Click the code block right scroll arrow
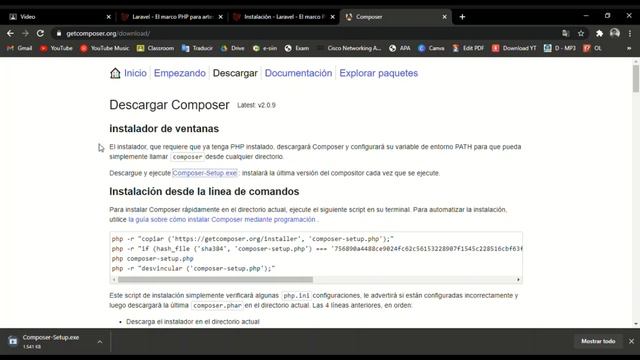This screenshot has height=360, width=640. 518,280
